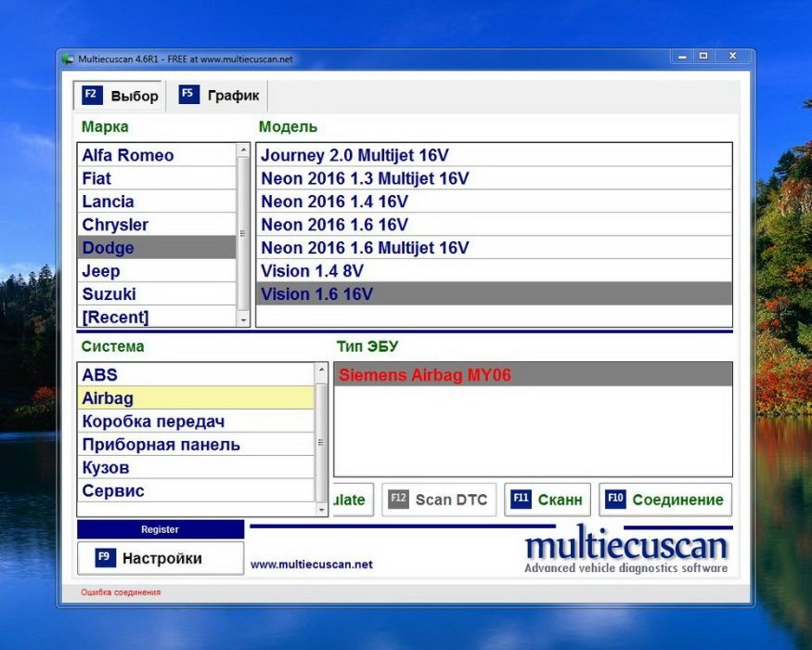
Task: Choose Jeep in the Марка list
Action: 157,271
